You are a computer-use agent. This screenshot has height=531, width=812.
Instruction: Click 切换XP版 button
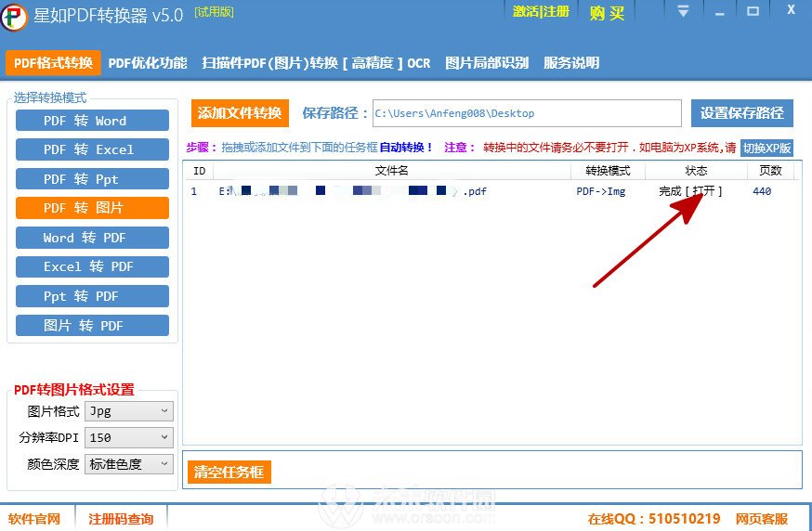tap(766, 148)
